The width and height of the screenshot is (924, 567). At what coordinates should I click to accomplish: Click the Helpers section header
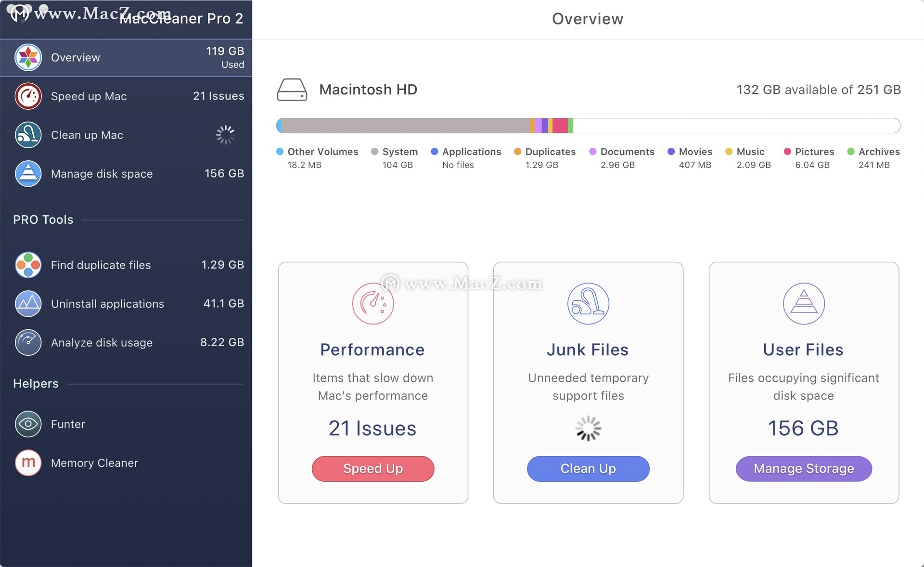36,384
